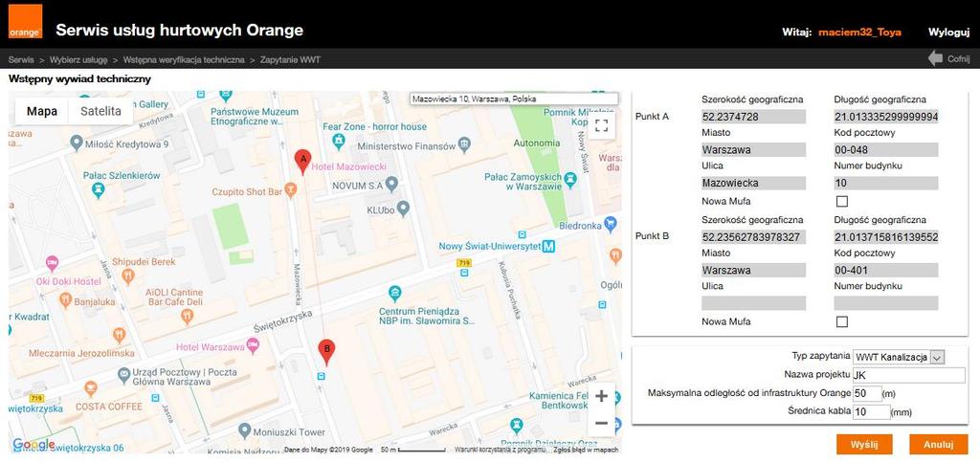Open the Typ zapytania dropdown
Screen dimensions: 980x463
pos(899,357)
